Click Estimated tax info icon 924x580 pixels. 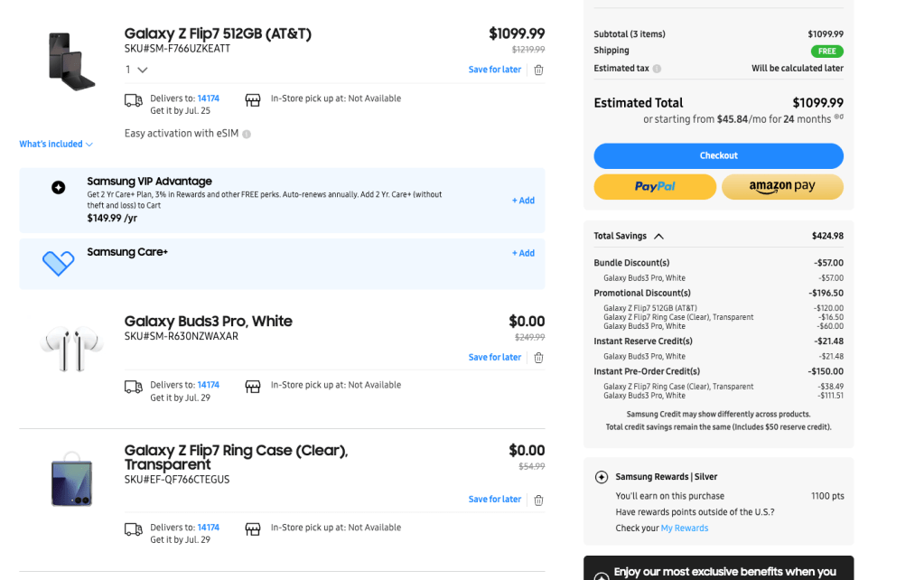[x=657, y=69]
